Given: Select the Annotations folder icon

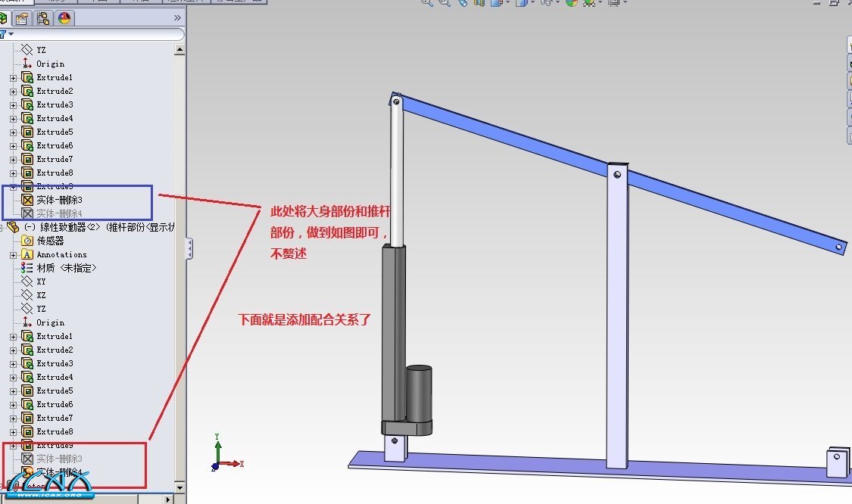Looking at the screenshot, I should tap(27, 254).
